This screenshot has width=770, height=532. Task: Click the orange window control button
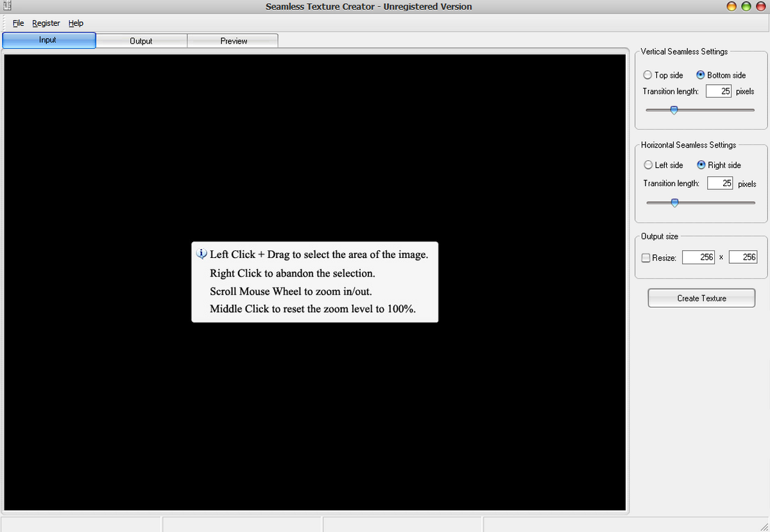(x=732, y=6)
